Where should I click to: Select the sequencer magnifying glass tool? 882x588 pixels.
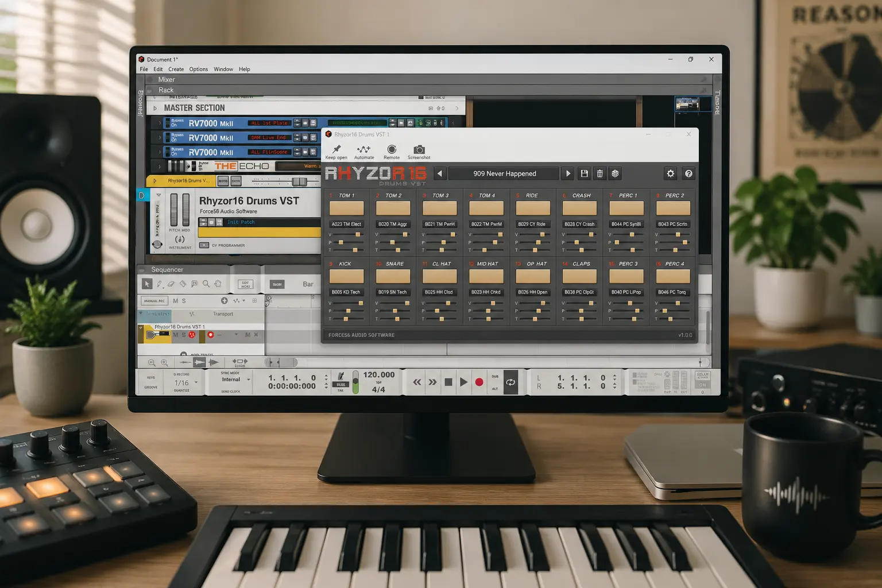point(206,284)
